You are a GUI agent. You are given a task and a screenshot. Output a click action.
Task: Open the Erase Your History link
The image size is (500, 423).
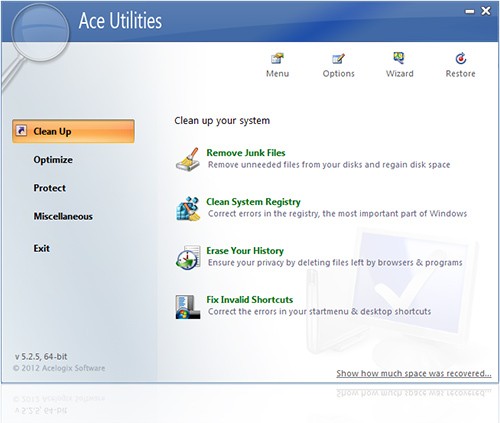245,251
